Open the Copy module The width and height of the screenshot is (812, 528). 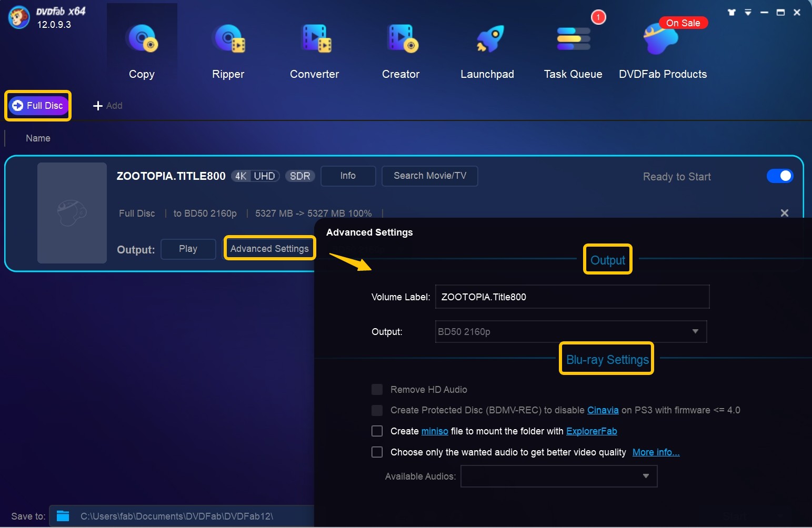pyautogui.click(x=142, y=52)
